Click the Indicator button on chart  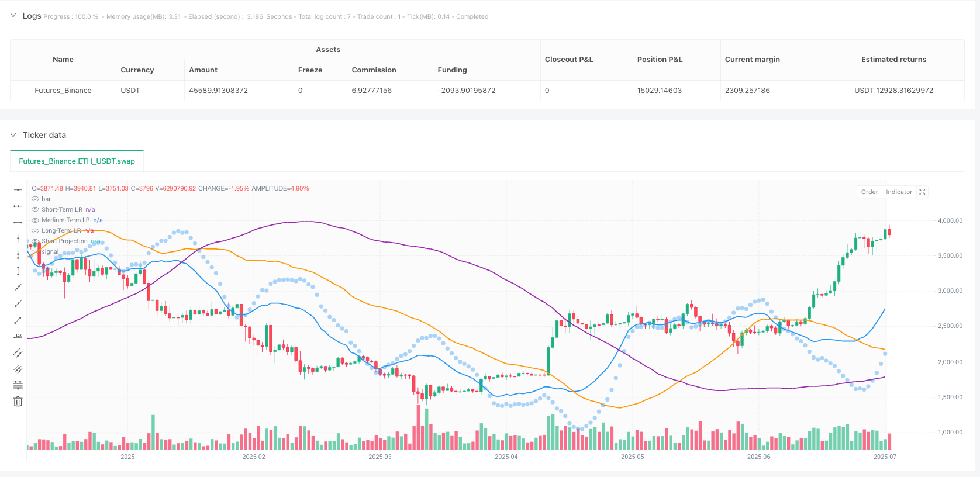click(899, 192)
